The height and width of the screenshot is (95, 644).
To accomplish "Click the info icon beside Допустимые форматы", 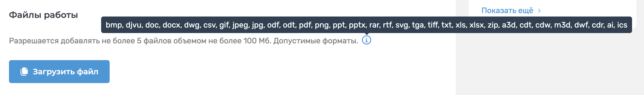I will click(366, 40).
